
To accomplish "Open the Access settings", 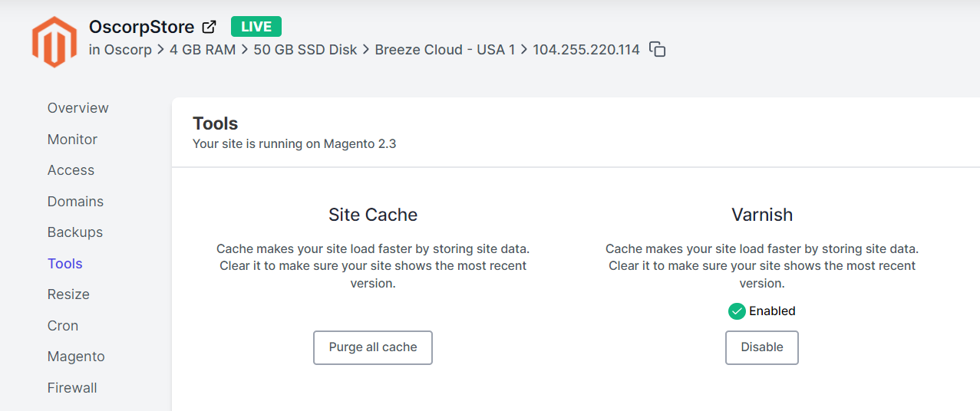I will click(71, 170).
